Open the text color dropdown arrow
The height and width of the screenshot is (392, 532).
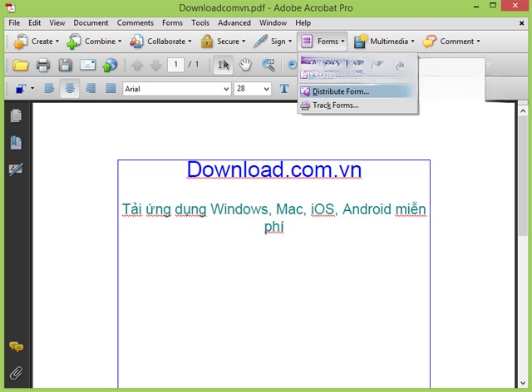coord(32,89)
